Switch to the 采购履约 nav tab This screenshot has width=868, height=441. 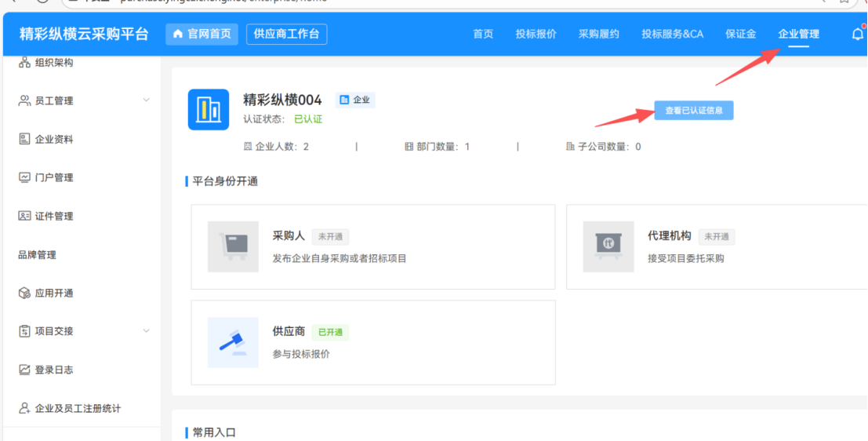tap(598, 34)
